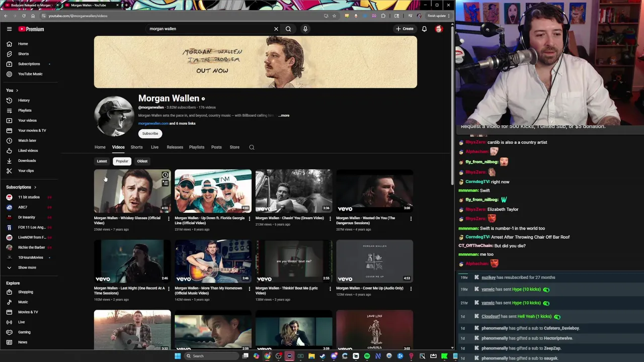Click the browser address bar
This screenshot has height=362, width=644.
(x=181, y=16)
